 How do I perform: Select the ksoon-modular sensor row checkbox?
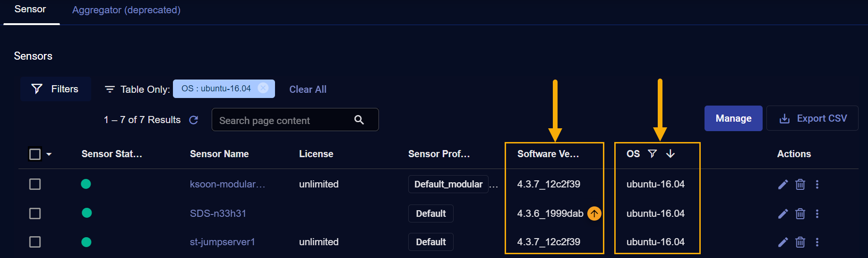point(35,184)
